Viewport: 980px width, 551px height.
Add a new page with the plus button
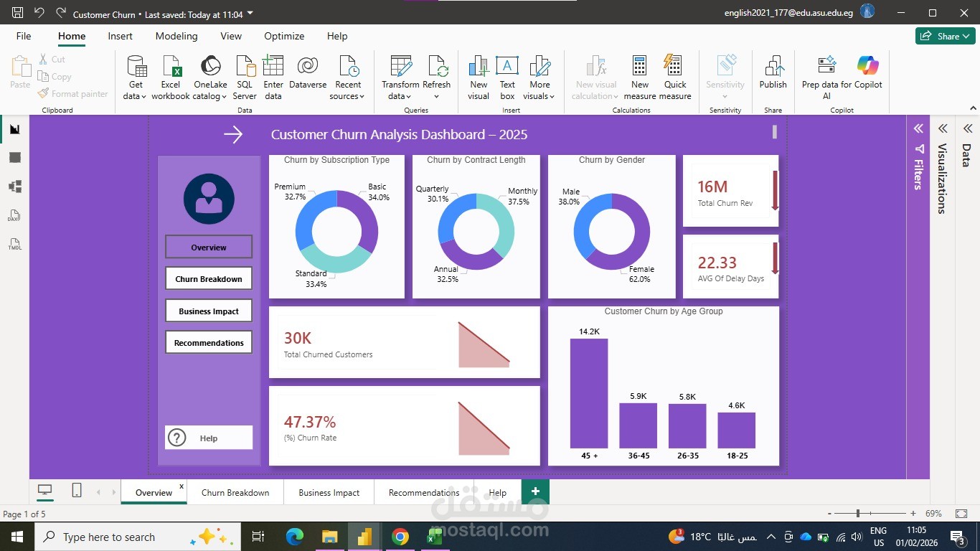pyautogui.click(x=534, y=491)
